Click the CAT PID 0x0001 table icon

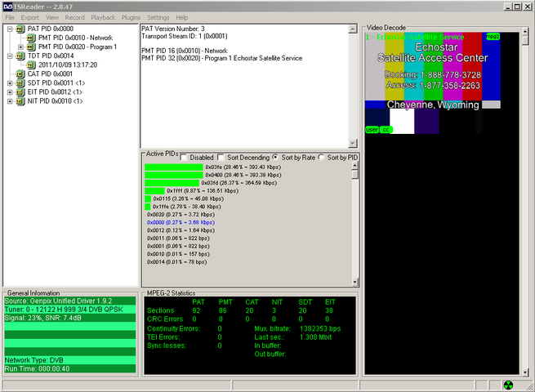[x=20, y=74]
